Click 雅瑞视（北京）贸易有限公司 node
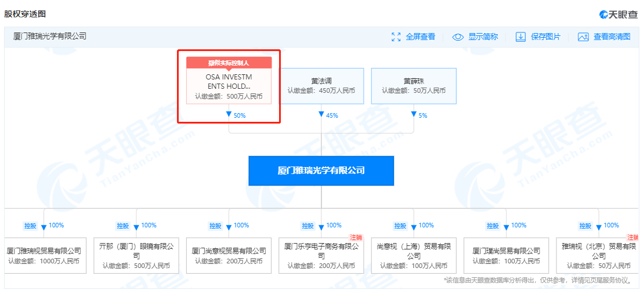The width and height of the screenshot is (644, 297). (x=598, y=255)
